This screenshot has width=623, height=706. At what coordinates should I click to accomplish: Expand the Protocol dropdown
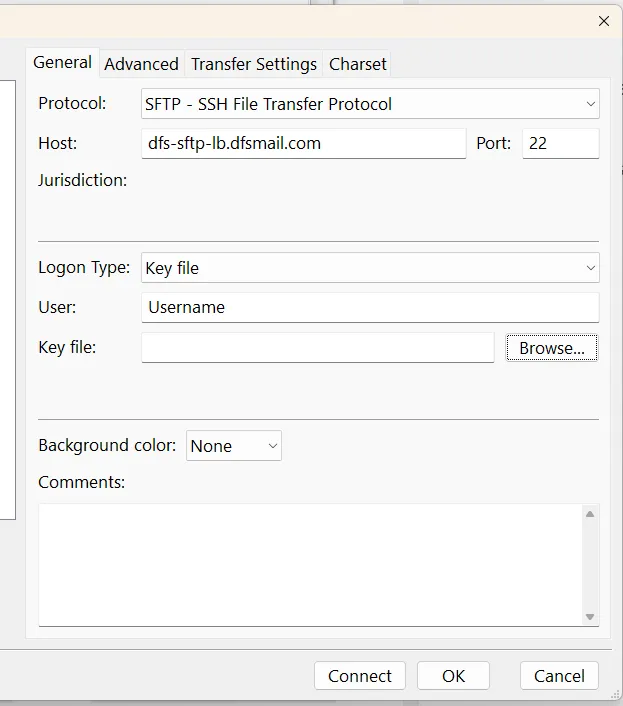370,104
